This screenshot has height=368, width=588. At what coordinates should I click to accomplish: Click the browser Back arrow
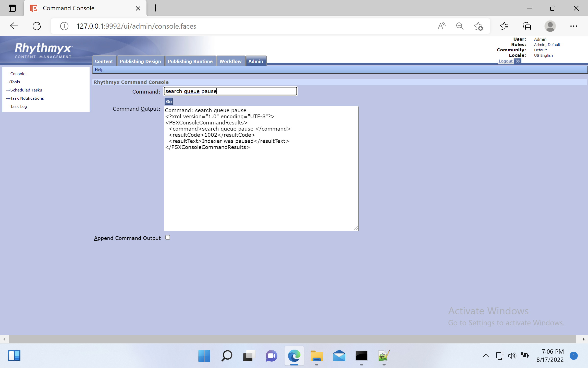14,26
